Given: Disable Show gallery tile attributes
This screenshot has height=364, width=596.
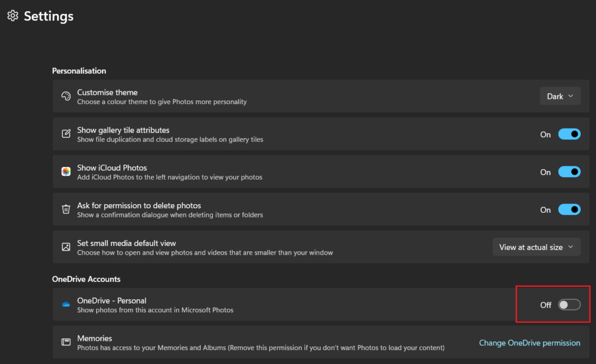Looking at the screenshot, I should (569, 134).
